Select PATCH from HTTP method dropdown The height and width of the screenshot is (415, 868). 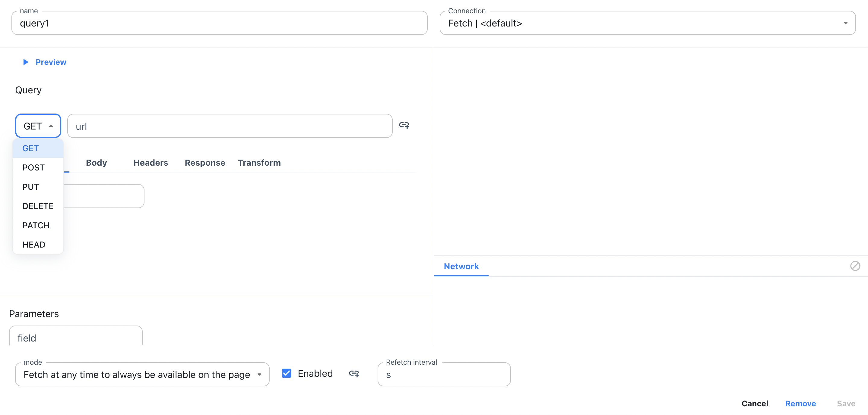(x=36, y=225)
